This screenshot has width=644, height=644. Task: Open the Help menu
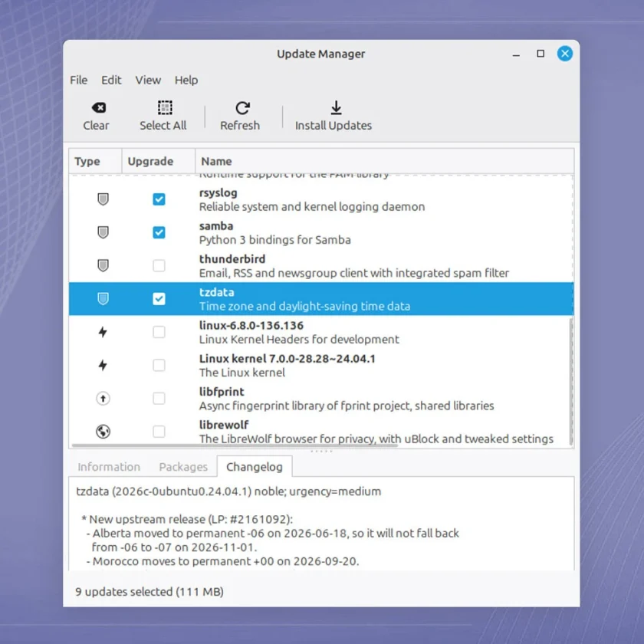(186, 80)
